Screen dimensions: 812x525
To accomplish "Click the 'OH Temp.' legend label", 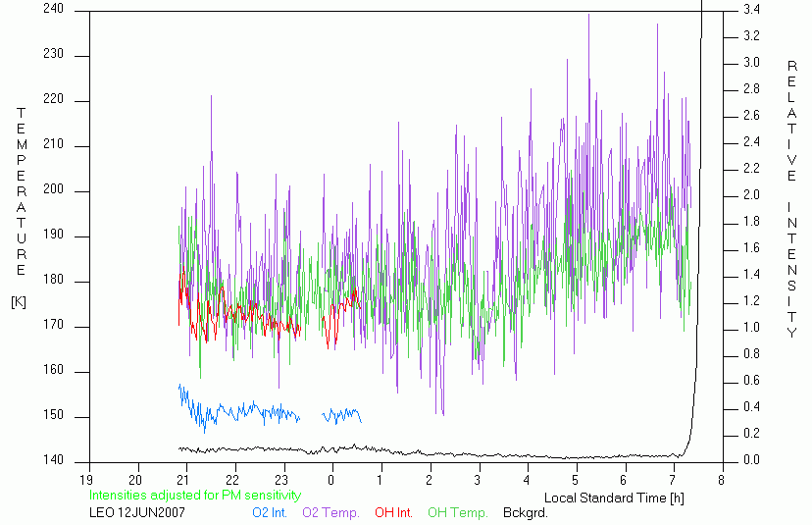I will point(457,513).
